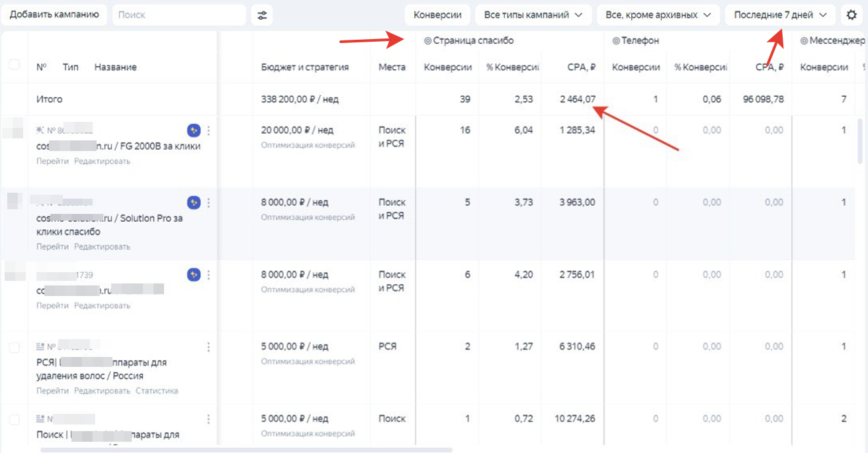
Task: Select the bottom Поиск campaign checkbox
Action: [14, 420]
